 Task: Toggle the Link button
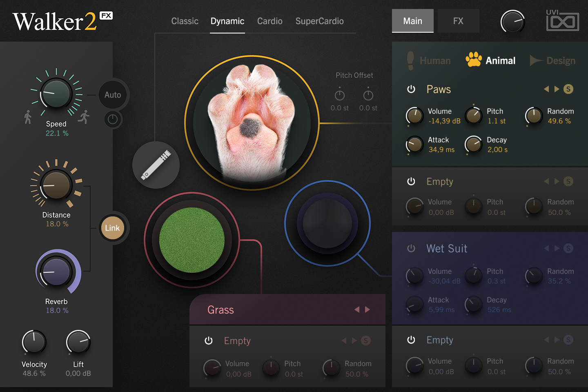(x=112, y=228)
